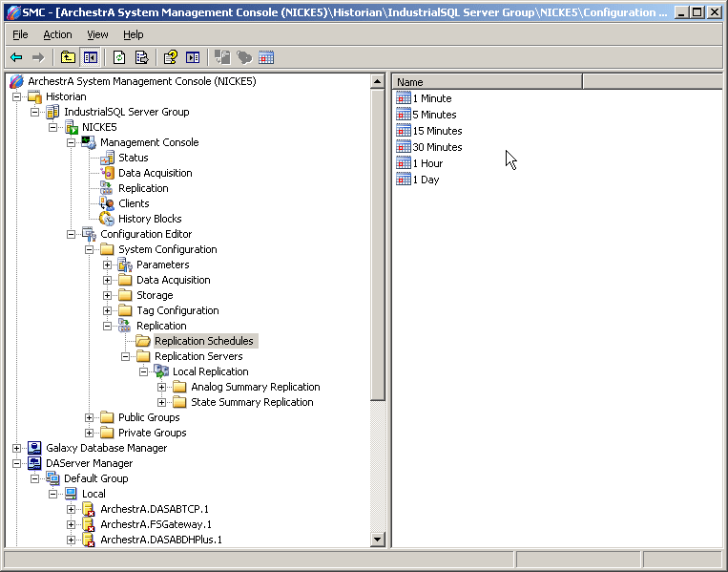Select ArchestrA.FSGateway.1 server item
728x572 pixels.
point(156,524)
